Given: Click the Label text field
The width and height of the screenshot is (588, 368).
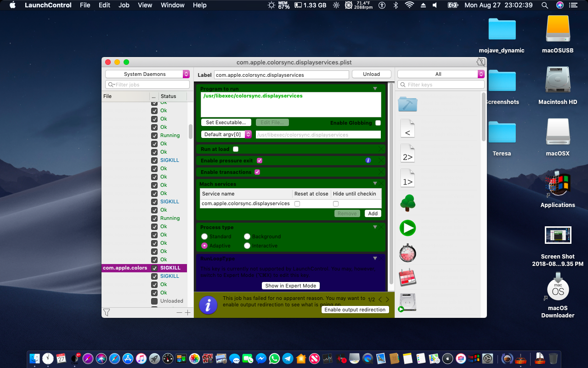Looking at the screenshot, I should (x=282, y=75).
